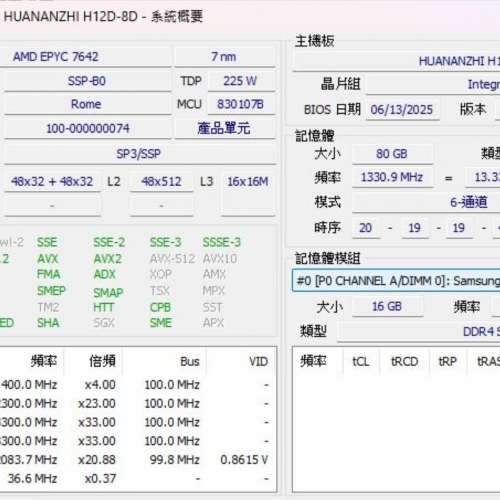Click the 'tRCD' column header
Image resolution: width=500 pixels, height=500 pixels.
[404, 361]
